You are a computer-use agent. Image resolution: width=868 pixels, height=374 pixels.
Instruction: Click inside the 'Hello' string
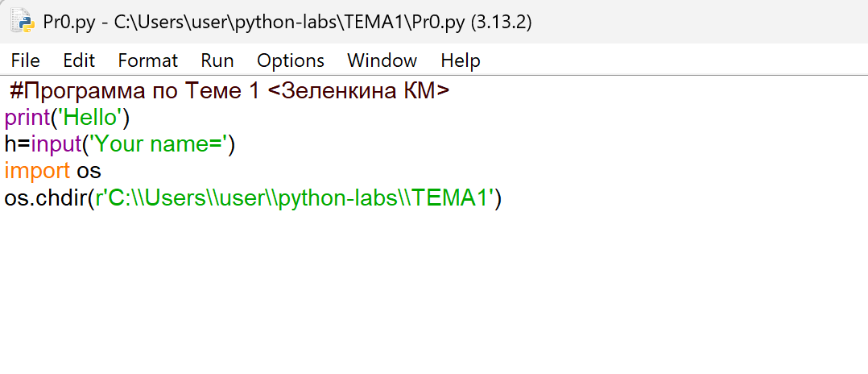pyautogui.click(x=90, y=118)
